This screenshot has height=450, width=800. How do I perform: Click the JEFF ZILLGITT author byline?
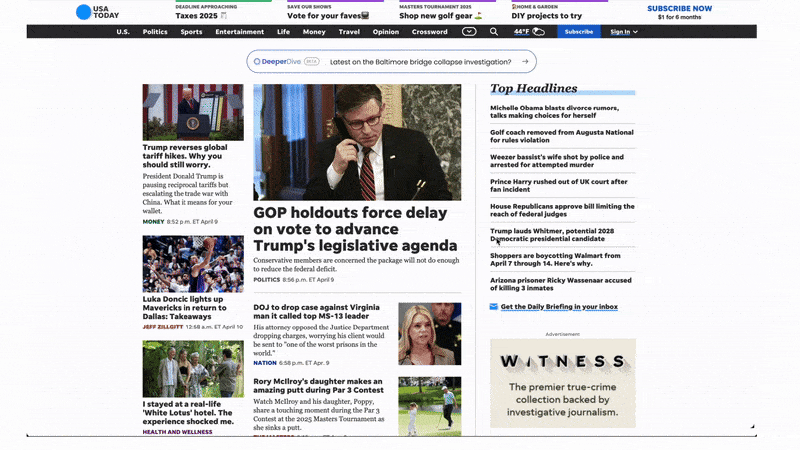tap(162, 327)
